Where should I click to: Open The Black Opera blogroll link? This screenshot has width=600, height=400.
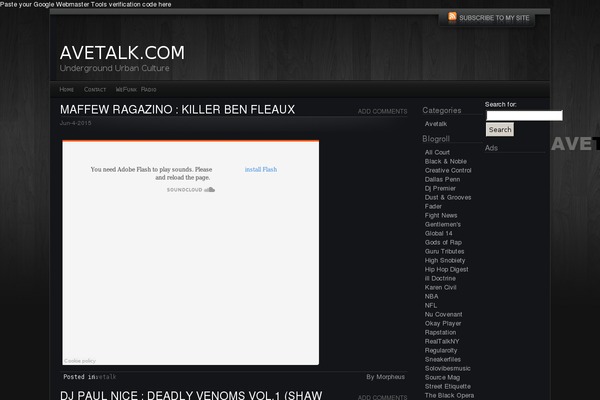tap(449, 395)
